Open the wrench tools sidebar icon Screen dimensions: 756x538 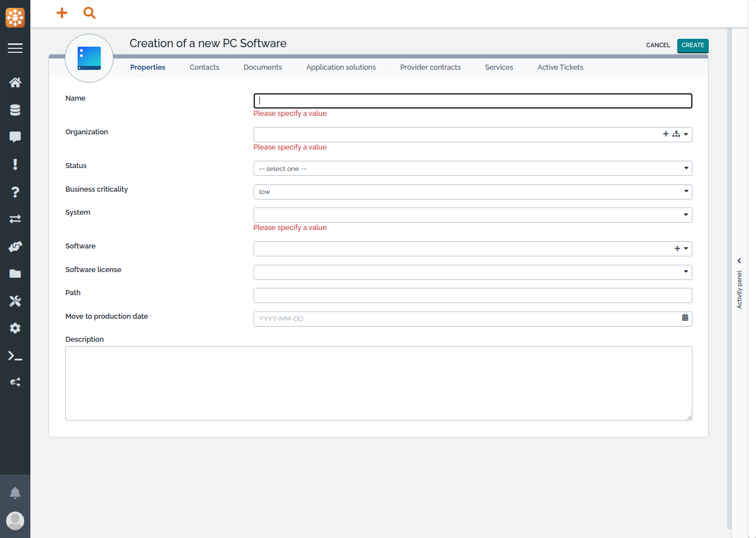15,301
